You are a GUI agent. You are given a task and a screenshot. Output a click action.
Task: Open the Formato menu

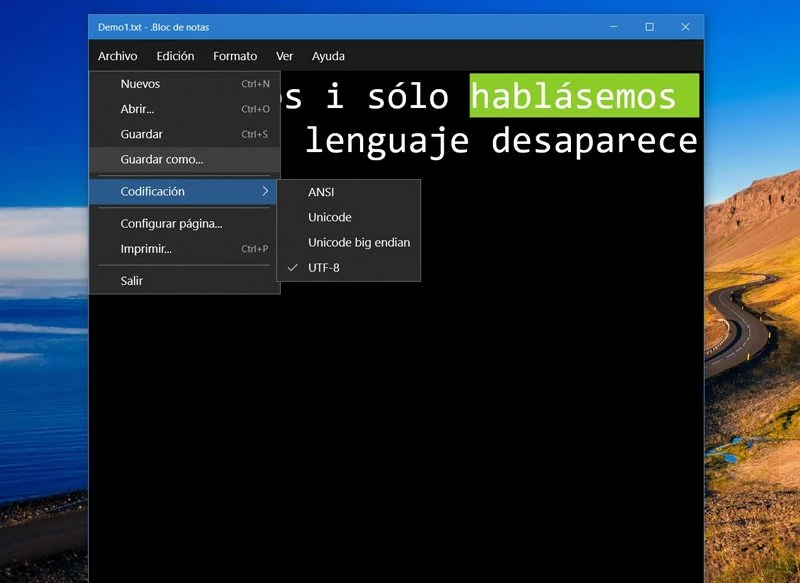(235, 56)
